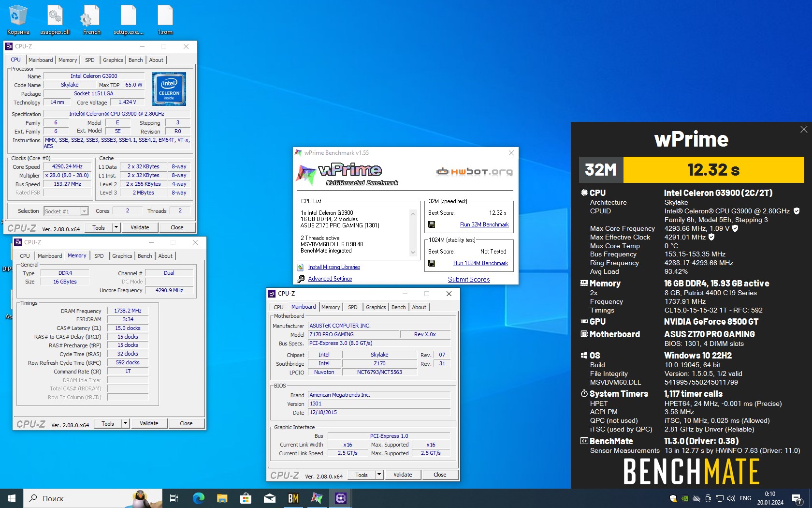Image resolution: width=812 pixels, height=508 pixels.
Task: Open About tab in the CPU-Z Memory window
Action: pos(165,256)
